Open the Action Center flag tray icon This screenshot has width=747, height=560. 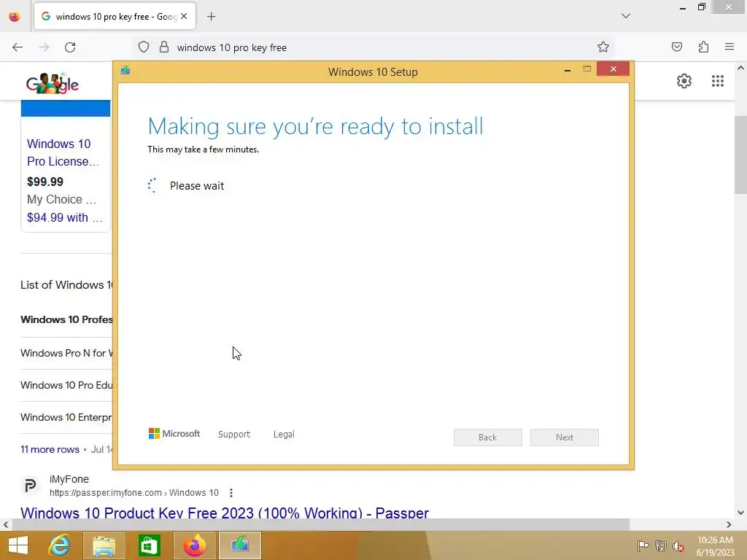tap(643, 545)
